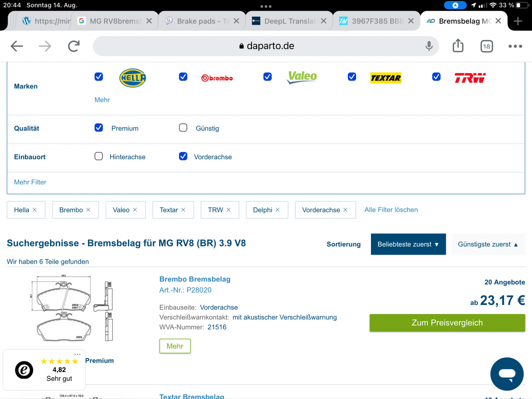
Task: Show all 18 open tabs
Action: (x=487, y=46)
